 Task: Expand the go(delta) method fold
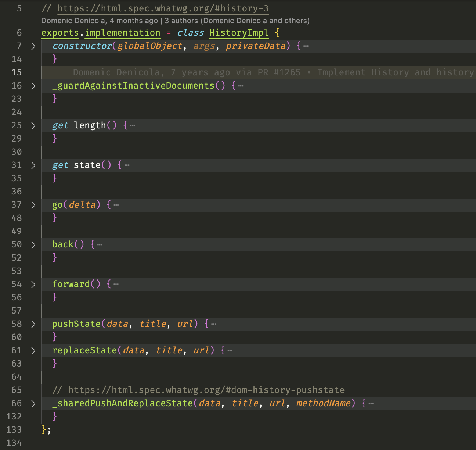pos(33,205)
